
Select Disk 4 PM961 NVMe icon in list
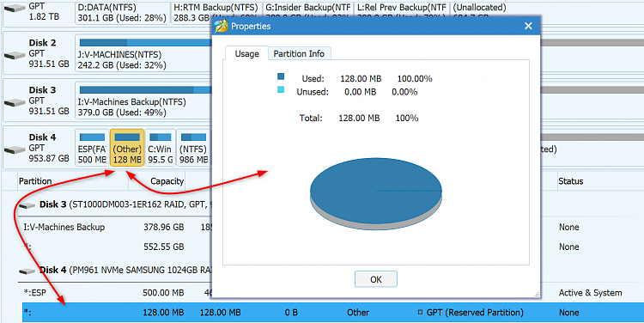pos(27,271)
